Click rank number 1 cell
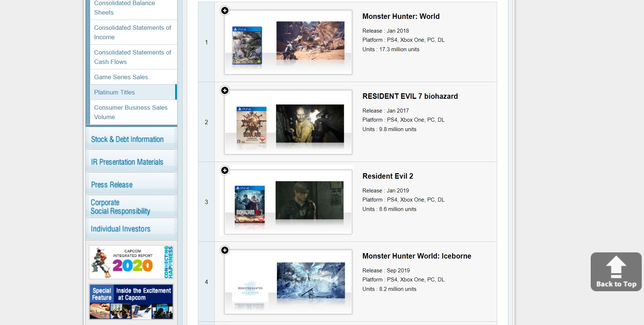 pyautogui.click(x=206, y=42)
